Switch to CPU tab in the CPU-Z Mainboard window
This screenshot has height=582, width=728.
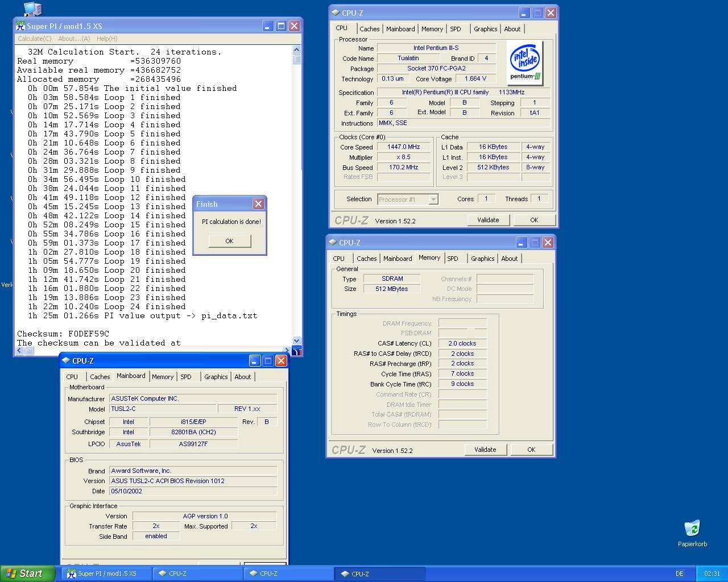point(72,377)
